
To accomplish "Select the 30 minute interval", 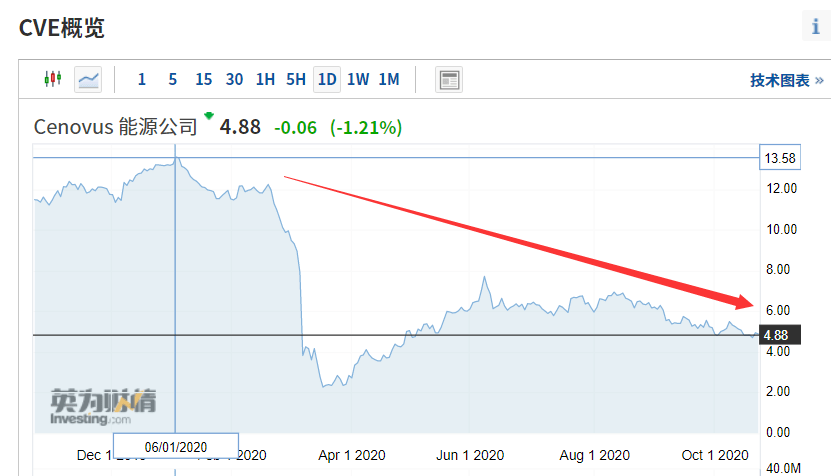I will (x=234, y=80).
